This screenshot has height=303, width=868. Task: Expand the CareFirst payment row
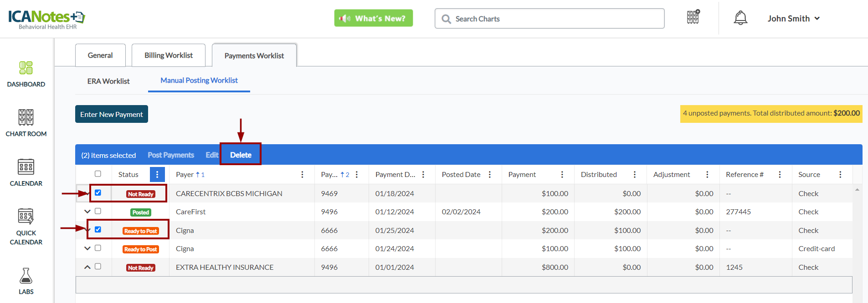(x=87, y=212)
